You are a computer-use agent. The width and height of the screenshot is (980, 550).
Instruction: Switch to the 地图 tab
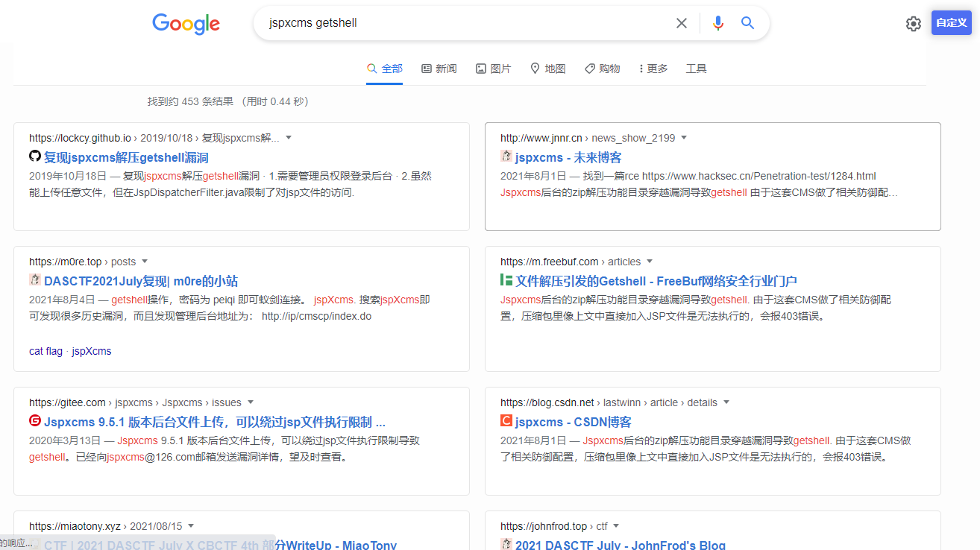(548, 69)
